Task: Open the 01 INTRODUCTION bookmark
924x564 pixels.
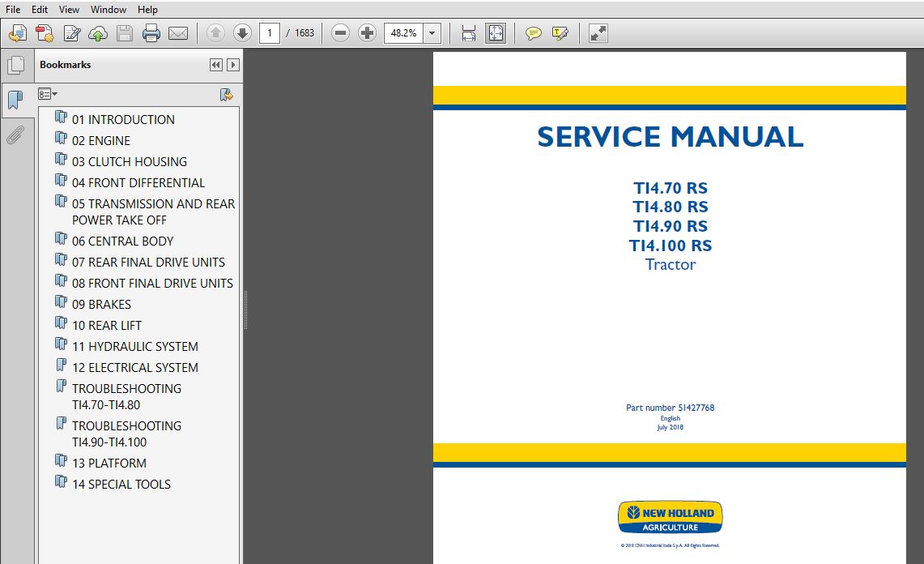Action: click(123, 120)
